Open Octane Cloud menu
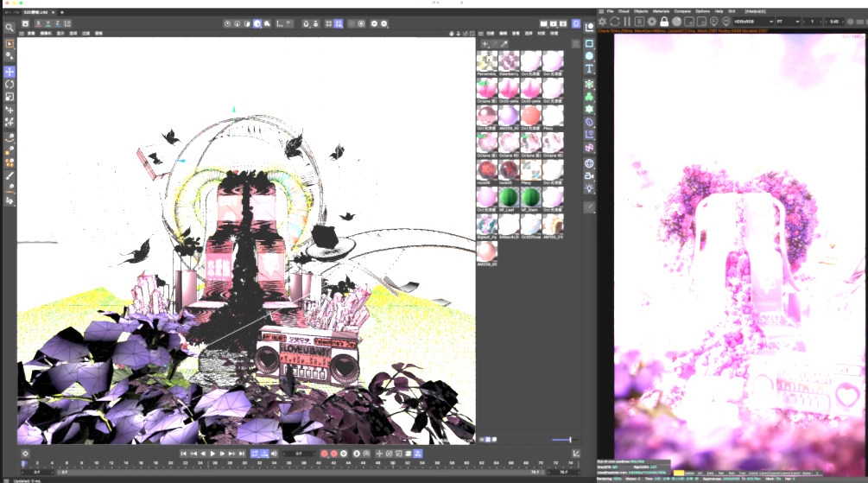Viewport: 868px width, 483px height. 624,11
